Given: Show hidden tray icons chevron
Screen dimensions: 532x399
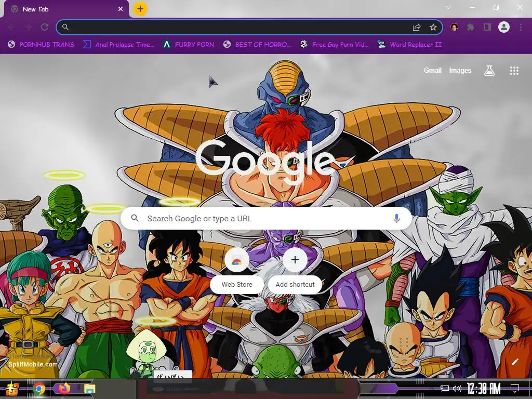Looking at the screenshot, I should point(432,389).
